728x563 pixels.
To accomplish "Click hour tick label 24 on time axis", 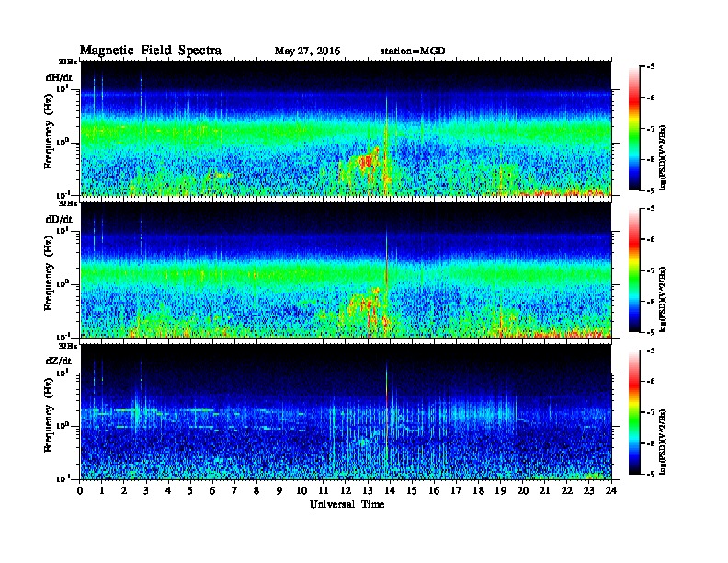I will pyautogui.click(x=611, y=490).
